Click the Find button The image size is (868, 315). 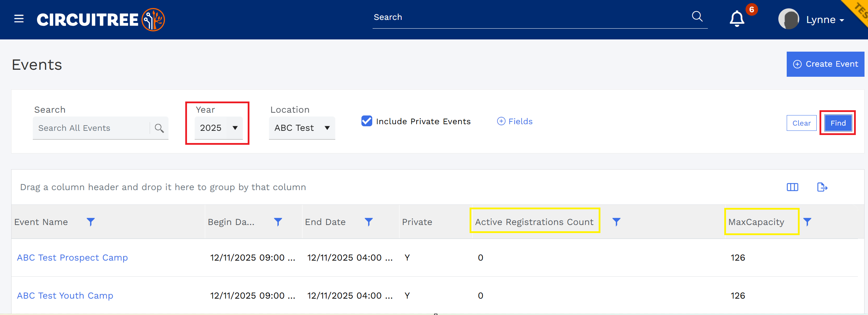[x=838, y=123]
